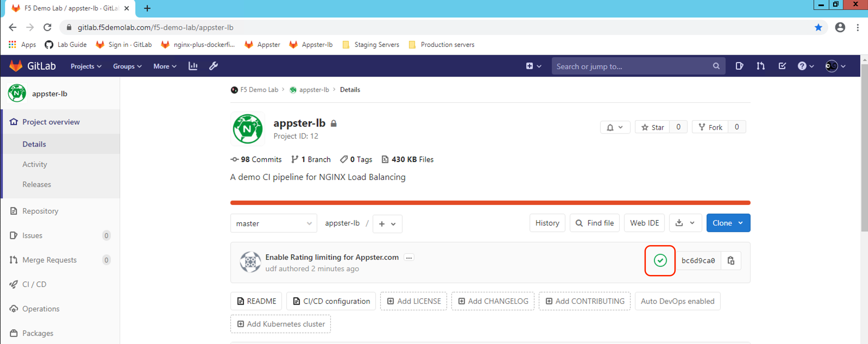The height and width of the screenshot is (344, 868).
Task: Expand the Clone dropdown
Action: pos(728,223)
